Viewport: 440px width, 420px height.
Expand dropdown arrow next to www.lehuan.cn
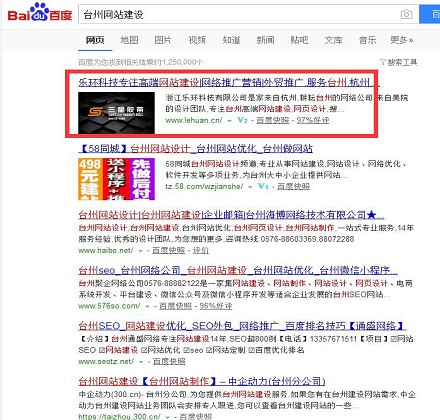tap(229, 121)
